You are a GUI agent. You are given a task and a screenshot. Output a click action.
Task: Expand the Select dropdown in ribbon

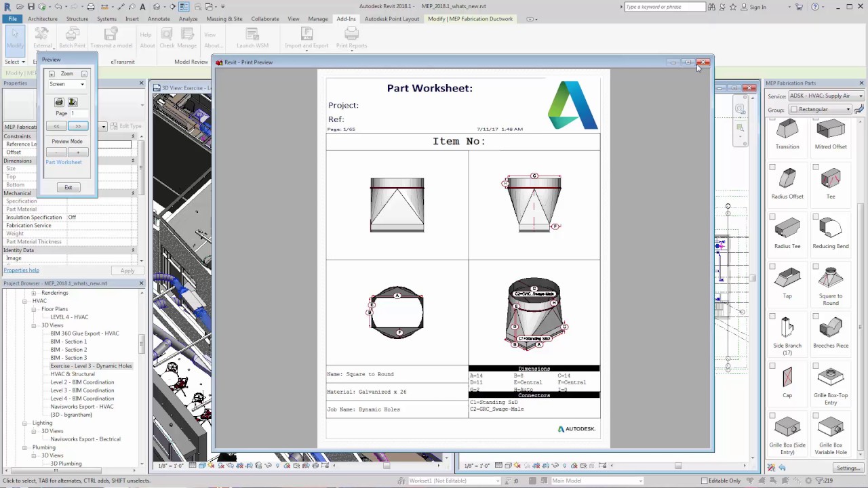coord(15,62)
